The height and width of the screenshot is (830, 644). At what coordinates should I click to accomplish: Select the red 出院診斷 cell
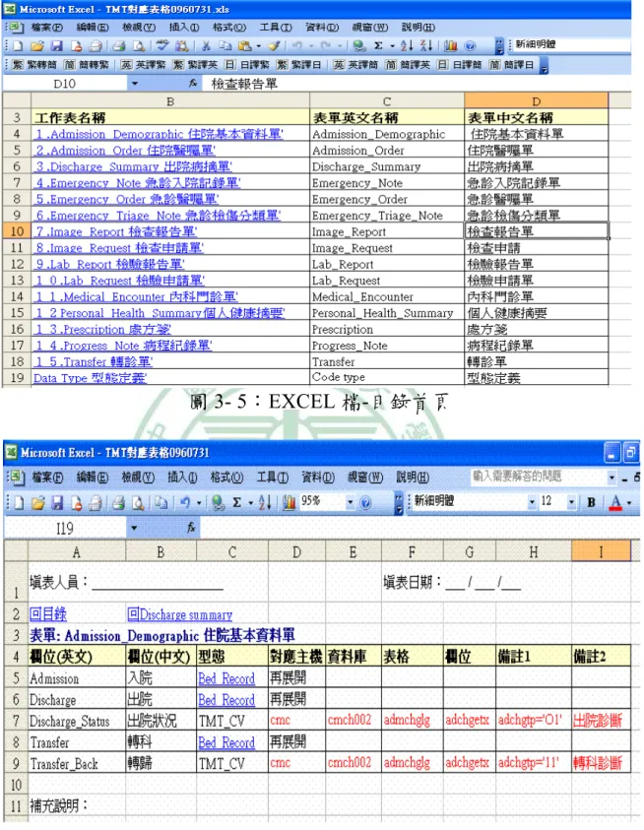[601, 721]
